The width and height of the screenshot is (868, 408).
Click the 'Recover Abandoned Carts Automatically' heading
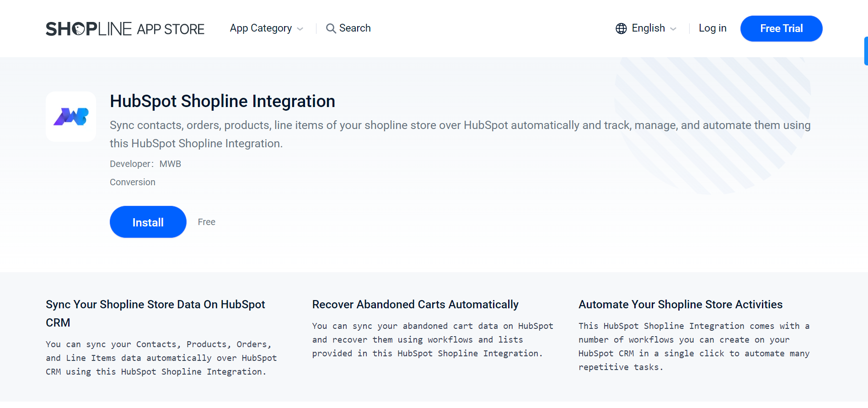pos(415,304)
